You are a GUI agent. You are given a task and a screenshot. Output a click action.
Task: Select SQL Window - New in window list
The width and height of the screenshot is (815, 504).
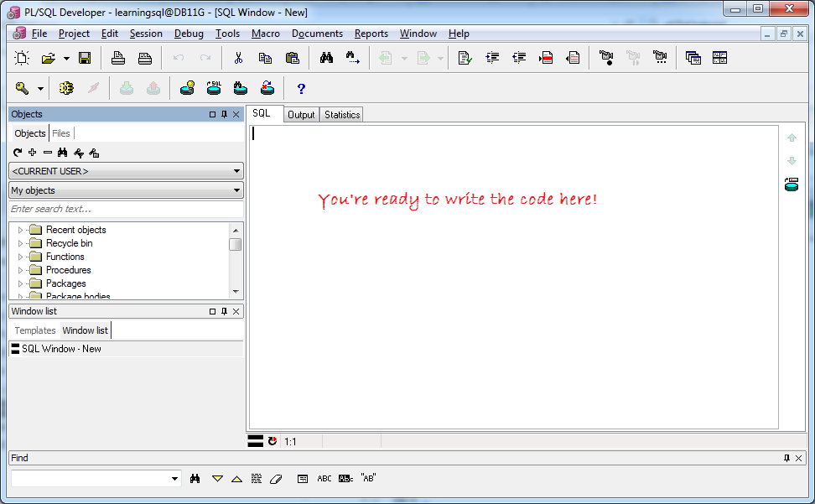[126, 349]
